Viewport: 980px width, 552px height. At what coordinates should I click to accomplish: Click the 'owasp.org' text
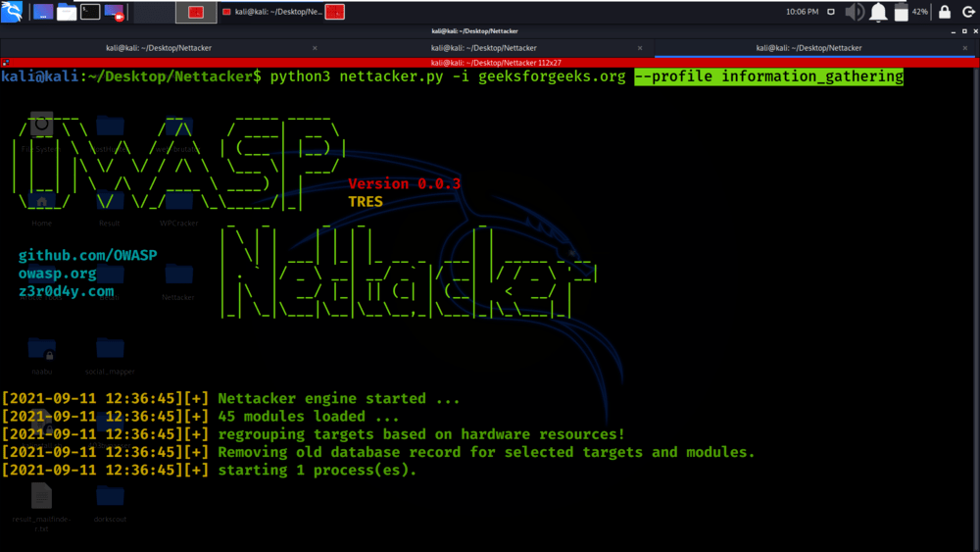(57, 274)
